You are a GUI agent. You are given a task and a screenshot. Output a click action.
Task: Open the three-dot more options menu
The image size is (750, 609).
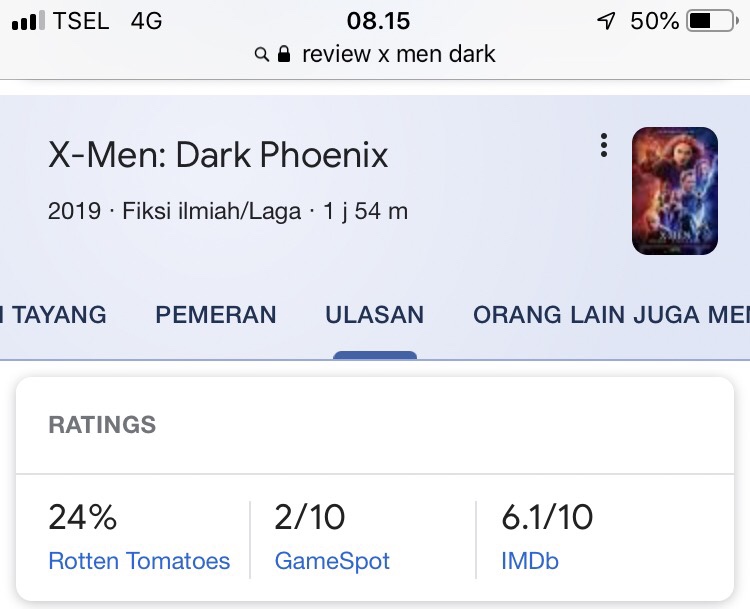click(x=604, y=146)
